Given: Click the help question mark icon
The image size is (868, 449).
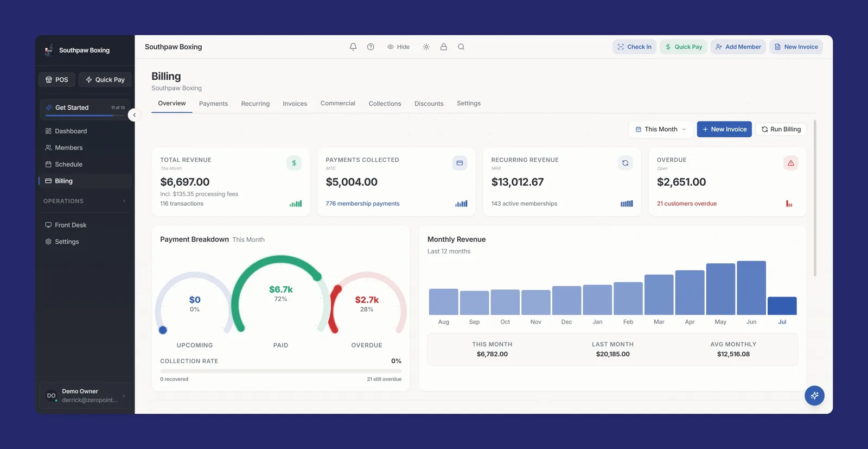Looking at the screenshot, I should 371,47.
